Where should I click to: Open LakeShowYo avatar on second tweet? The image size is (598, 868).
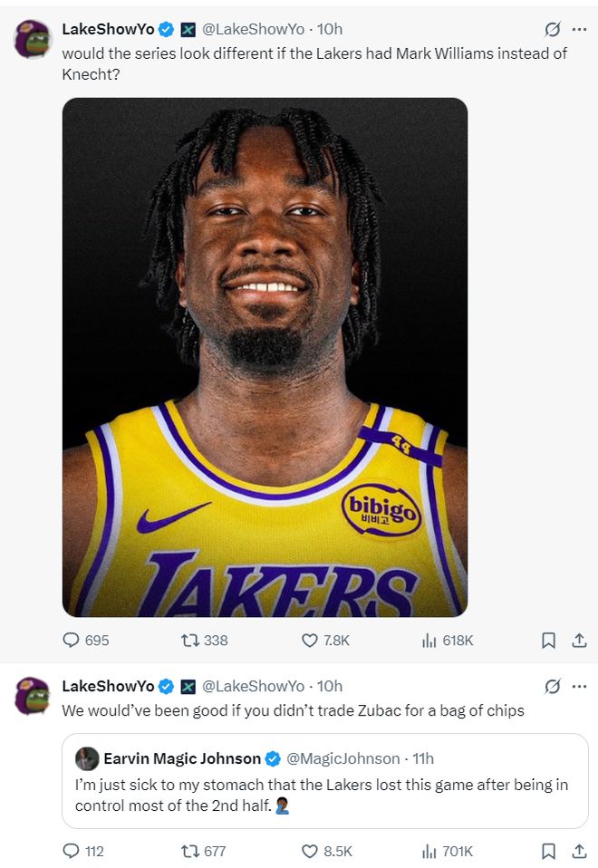pyautogui.click(x=33, y=696)
